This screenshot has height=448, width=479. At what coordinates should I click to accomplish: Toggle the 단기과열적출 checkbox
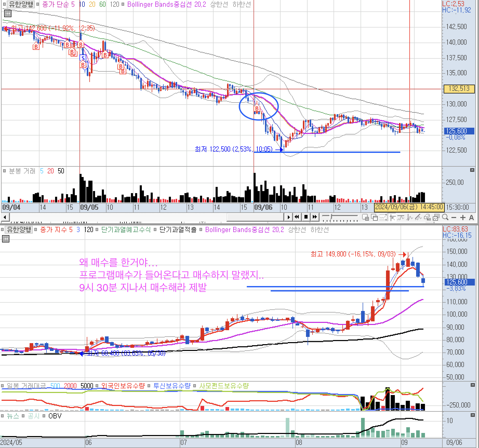[155, 230]
